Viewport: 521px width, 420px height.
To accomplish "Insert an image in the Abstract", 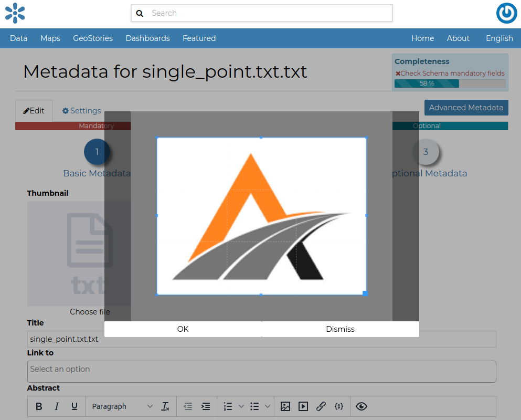I will (x=285, y=406).
